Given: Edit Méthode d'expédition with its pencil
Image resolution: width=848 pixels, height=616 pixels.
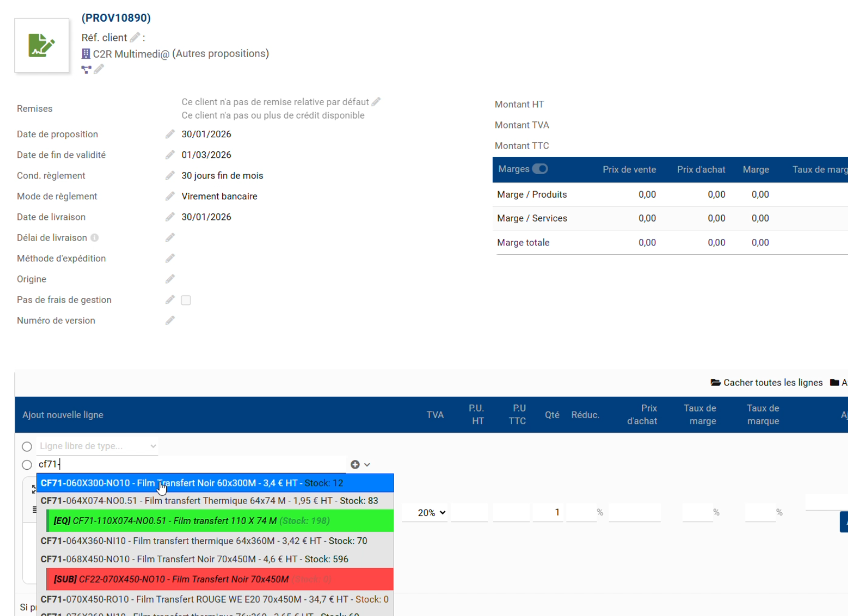Looking at the screenshot, I should [170, 258].
